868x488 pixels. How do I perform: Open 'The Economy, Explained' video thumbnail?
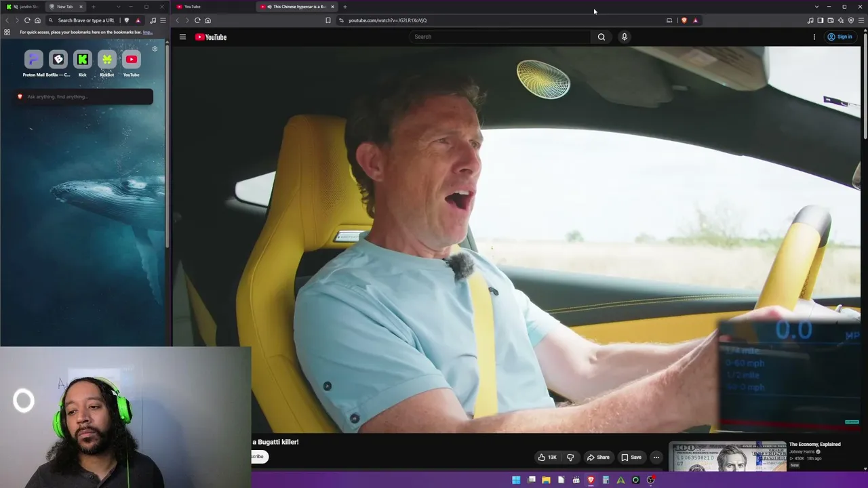728,457
